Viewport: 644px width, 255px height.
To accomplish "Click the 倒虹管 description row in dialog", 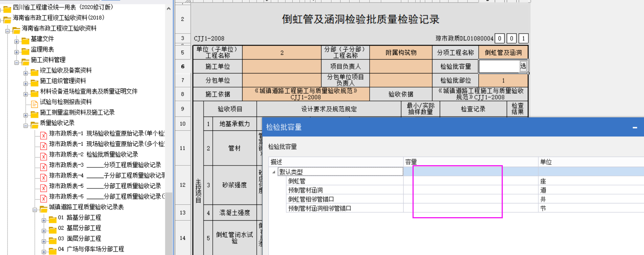I will tap(345, 181).
